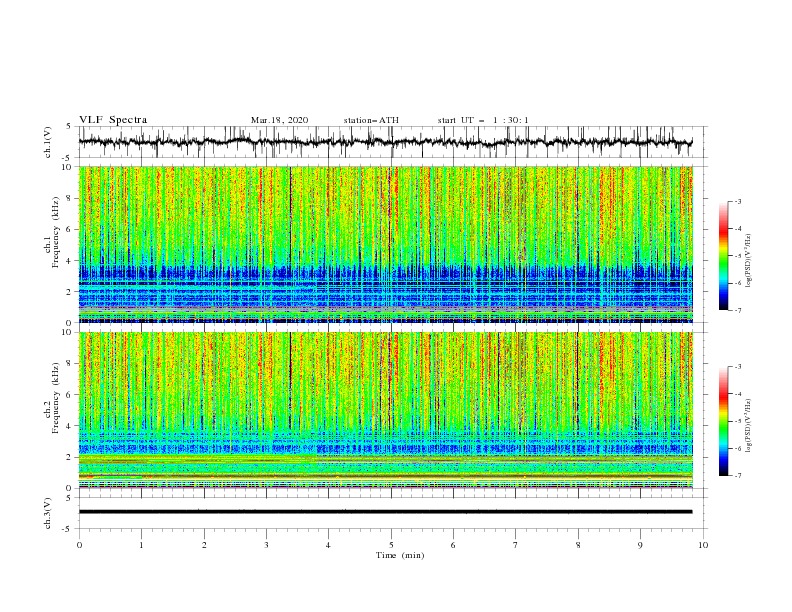Click time axis tick label "6" under the plot
This screenshot has width=792, height=612.
click(453, 545)
